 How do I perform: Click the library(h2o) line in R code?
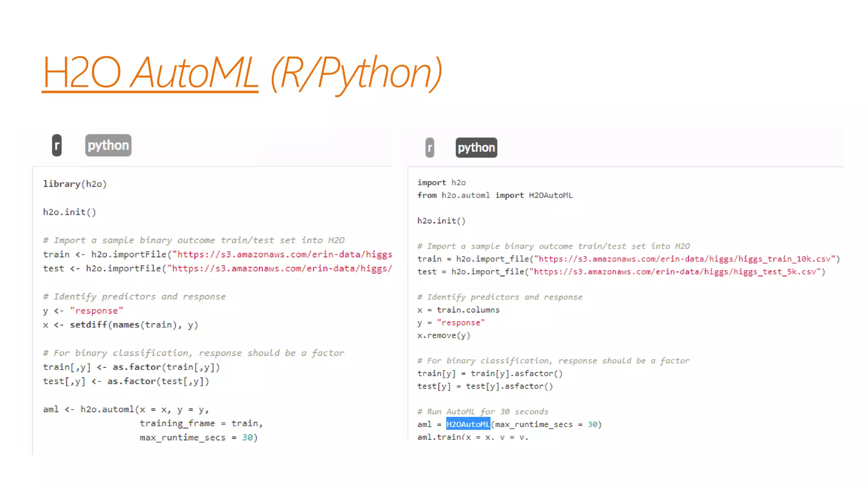(75, 184)
